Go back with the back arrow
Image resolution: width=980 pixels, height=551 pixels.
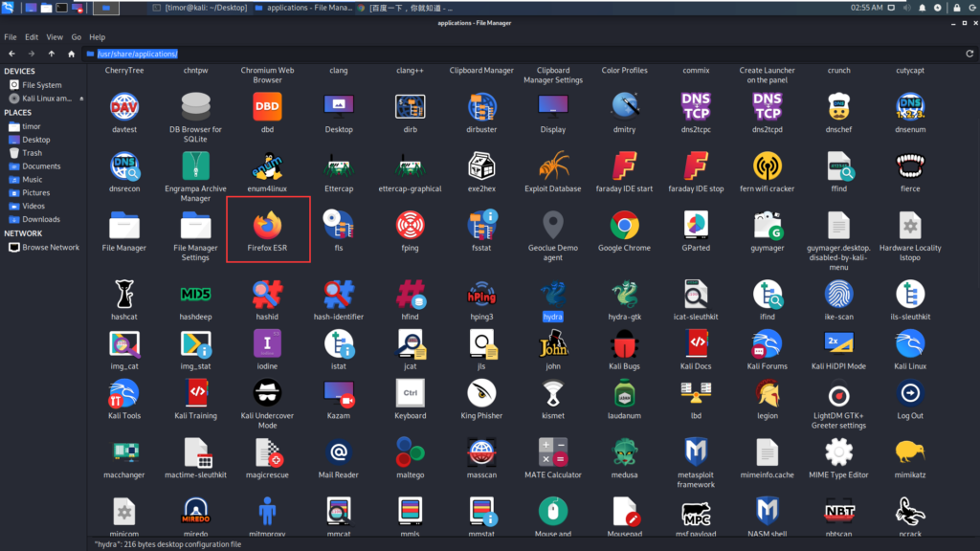[11, 54]
